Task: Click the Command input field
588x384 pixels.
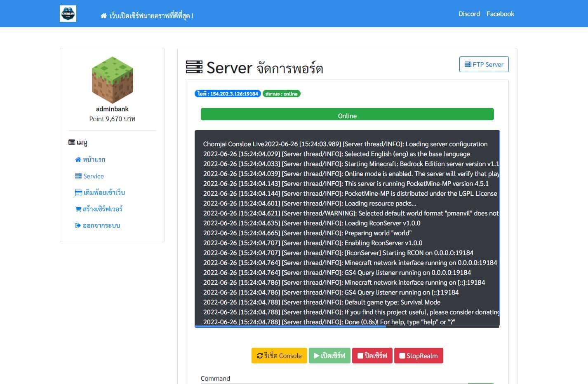Action: 334,384
